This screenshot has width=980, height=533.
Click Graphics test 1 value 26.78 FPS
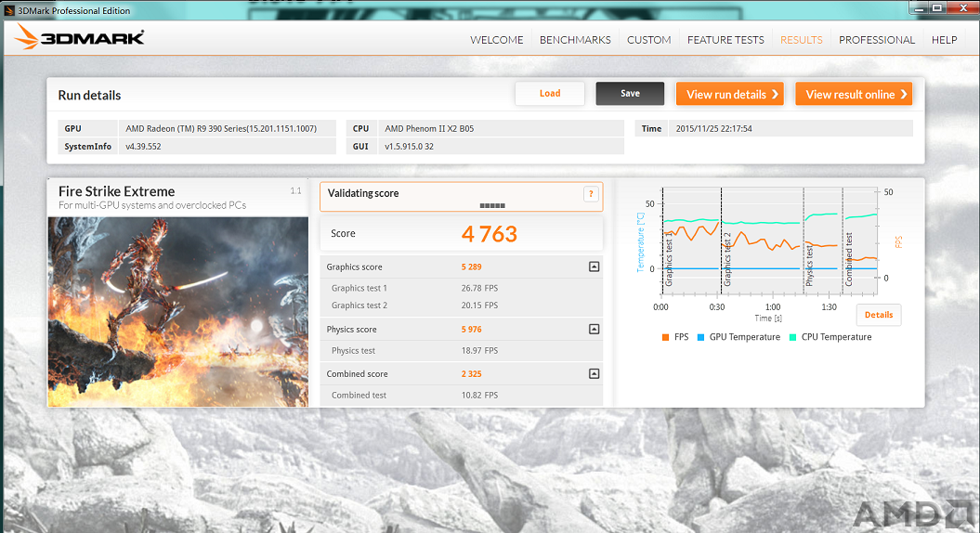[x=479, y=288]
